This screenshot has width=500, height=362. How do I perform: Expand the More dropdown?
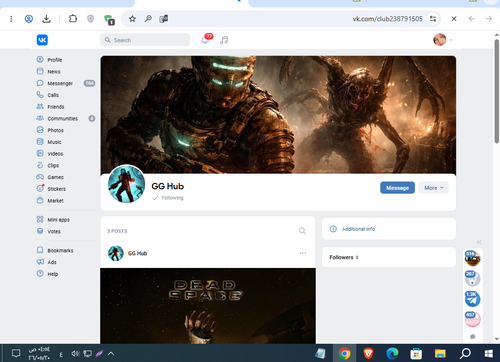click(434, 188)
